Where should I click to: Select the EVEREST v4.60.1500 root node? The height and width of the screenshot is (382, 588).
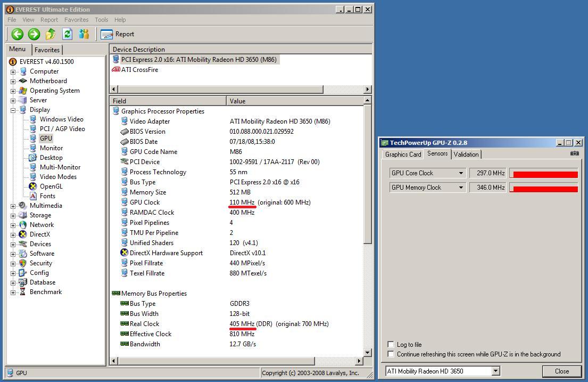(46, 62)
